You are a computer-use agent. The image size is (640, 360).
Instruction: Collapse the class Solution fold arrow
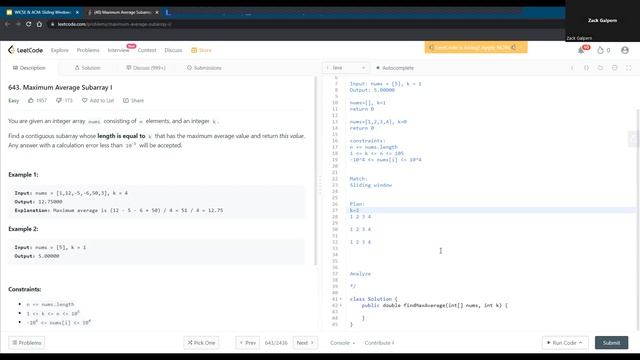point(341,299)
